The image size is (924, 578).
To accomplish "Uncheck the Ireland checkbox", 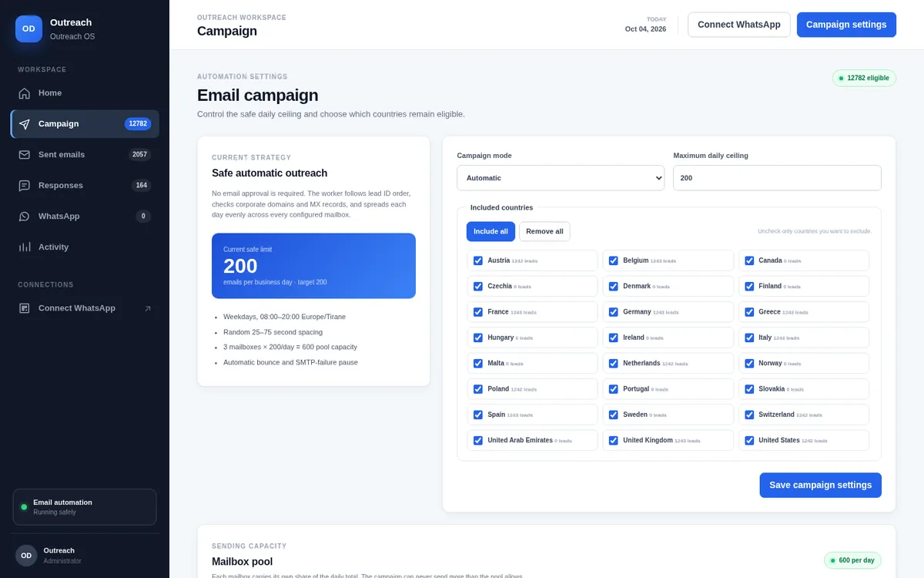I will (x=614, y=338).
